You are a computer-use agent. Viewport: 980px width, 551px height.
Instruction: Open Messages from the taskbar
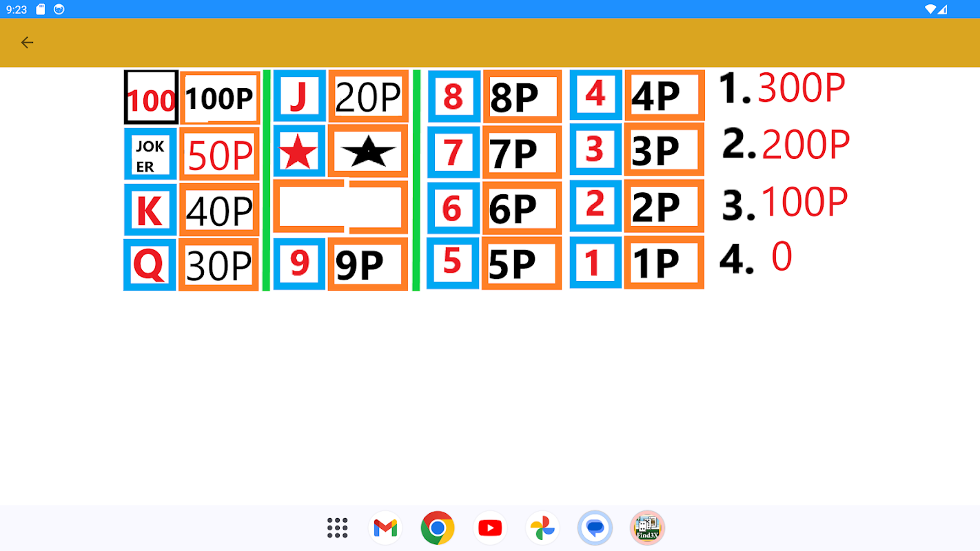(595, 528)
